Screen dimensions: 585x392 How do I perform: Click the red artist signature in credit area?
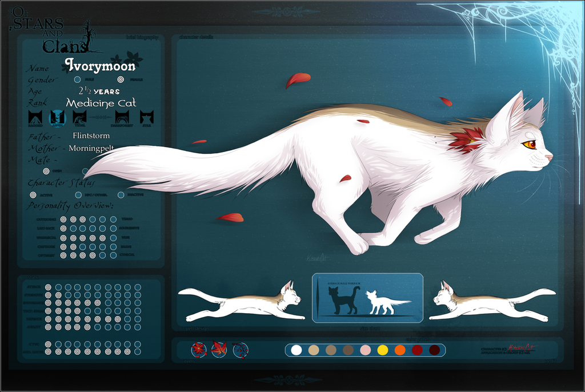(522, 347)
